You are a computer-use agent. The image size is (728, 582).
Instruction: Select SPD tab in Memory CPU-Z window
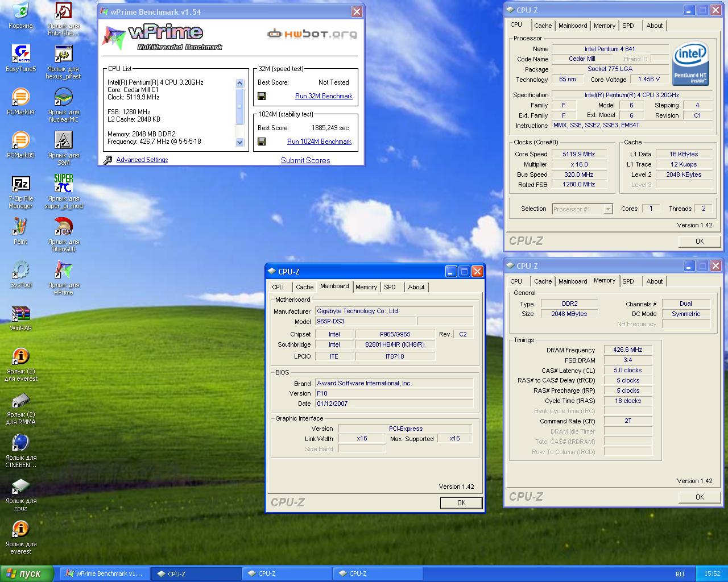[628, 281]
